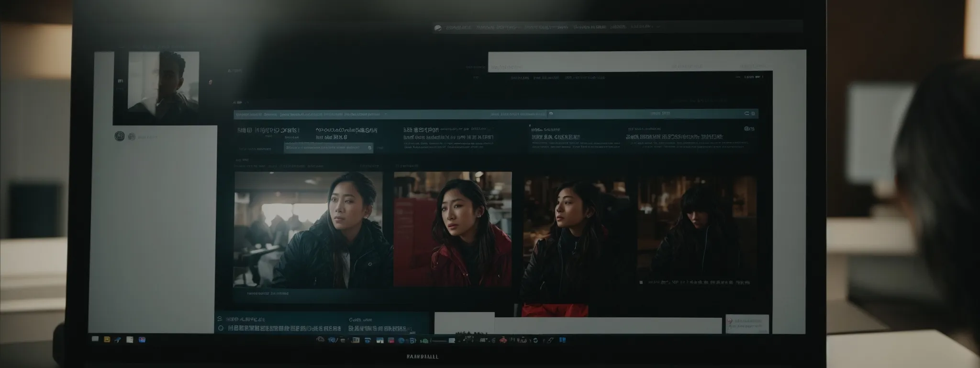Click the bright blue icon ending the centered taskbar group
Viewport: 980px width, 368px height.
tap(563, 340)
